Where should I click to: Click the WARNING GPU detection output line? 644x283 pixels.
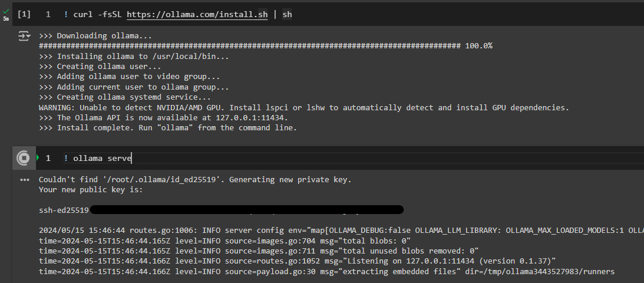tap(304, 108)
